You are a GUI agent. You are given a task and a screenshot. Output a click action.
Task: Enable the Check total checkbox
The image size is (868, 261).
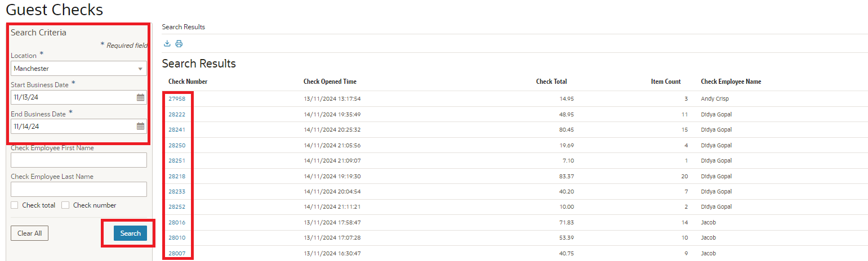(15, 205)
